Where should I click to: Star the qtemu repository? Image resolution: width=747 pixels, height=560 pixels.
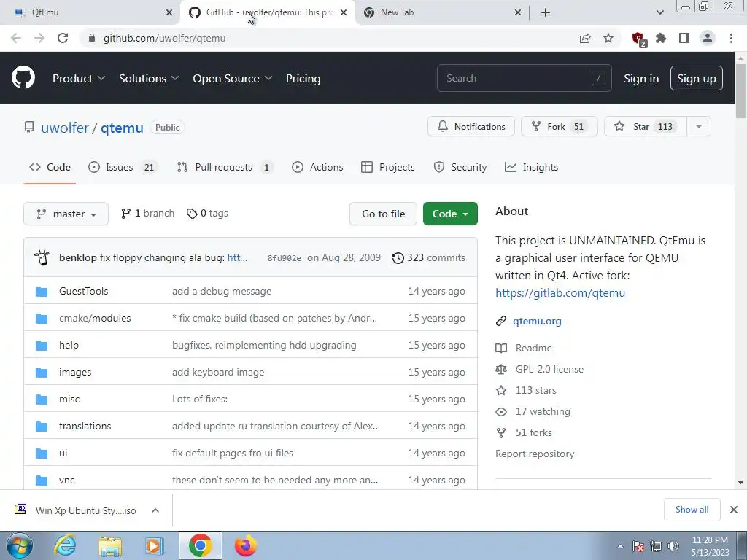[x=646, y=127]
